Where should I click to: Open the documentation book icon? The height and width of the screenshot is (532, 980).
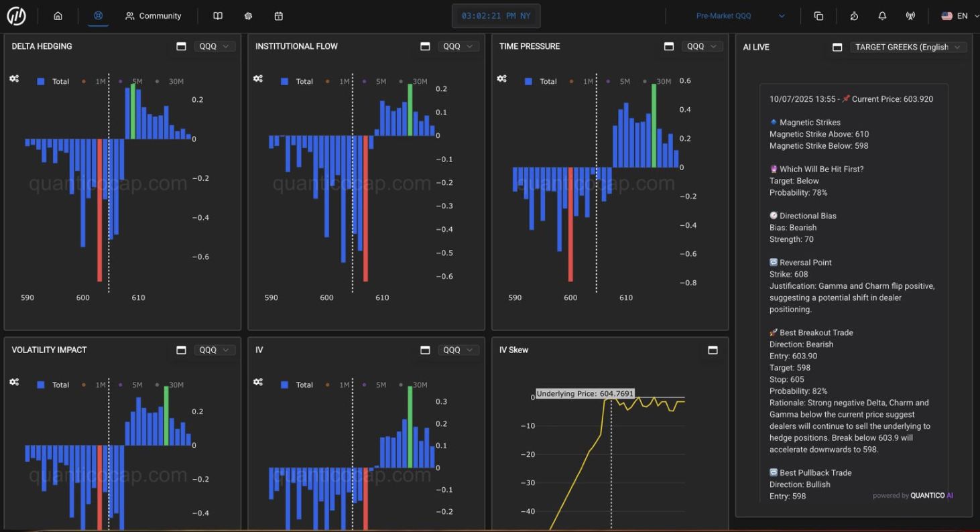(217, 15)
